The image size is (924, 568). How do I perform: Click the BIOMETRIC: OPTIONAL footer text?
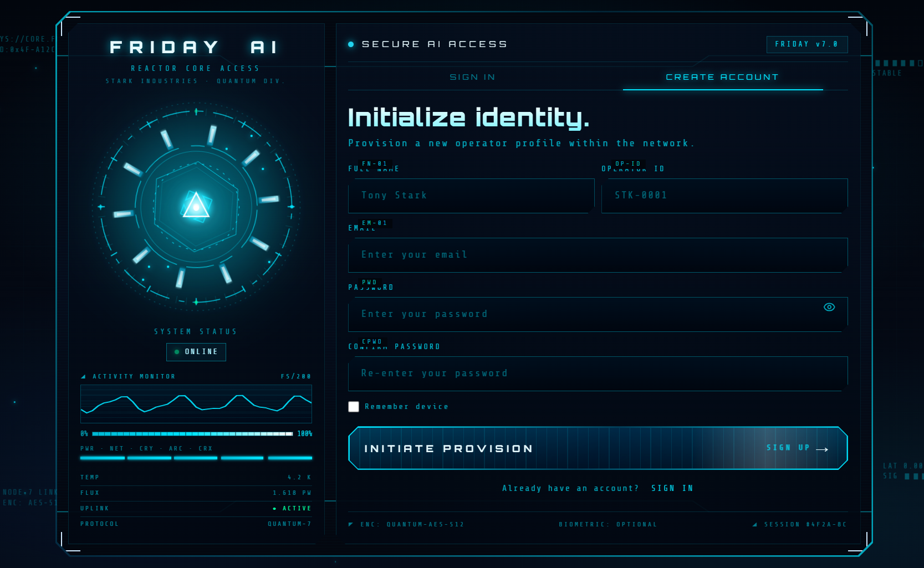tap(608, 524)
